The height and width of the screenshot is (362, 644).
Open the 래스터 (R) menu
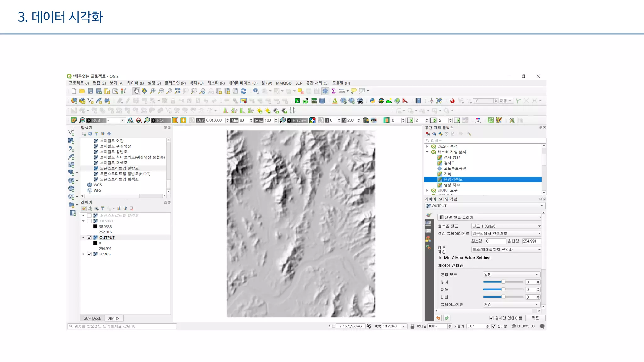click(x=216, y=83)
